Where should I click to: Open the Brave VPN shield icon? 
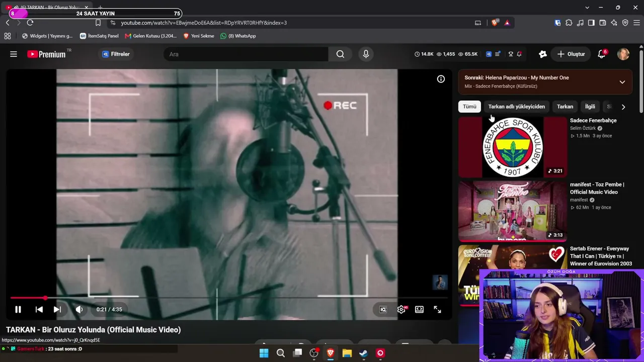[x=625, y=23]
